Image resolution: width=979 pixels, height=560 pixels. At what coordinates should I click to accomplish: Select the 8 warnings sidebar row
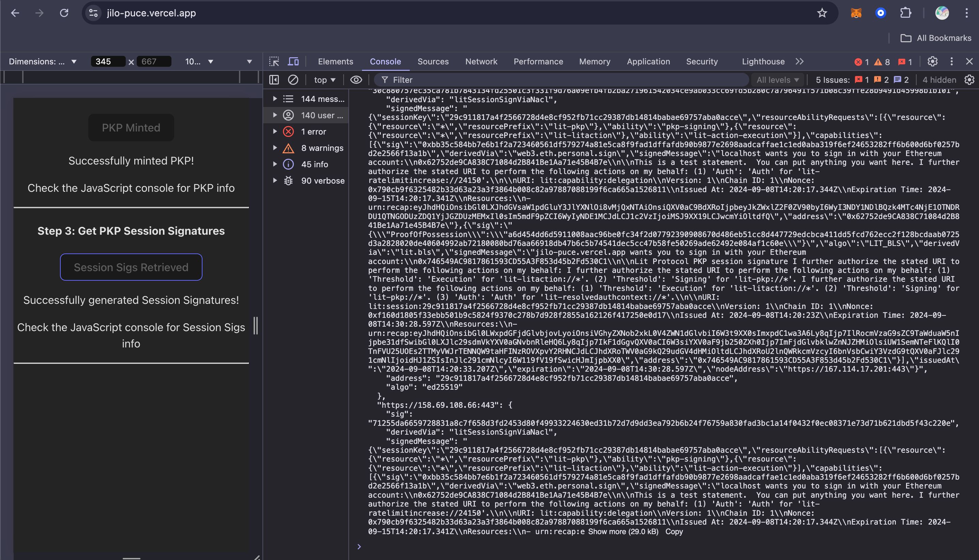pyautogui.click(x=306, y=148)
